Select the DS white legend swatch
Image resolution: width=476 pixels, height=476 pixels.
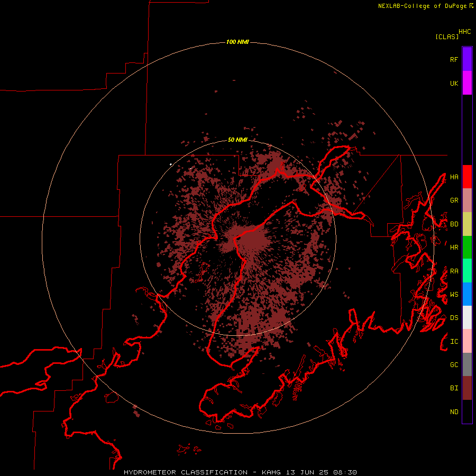click(467, 317)
